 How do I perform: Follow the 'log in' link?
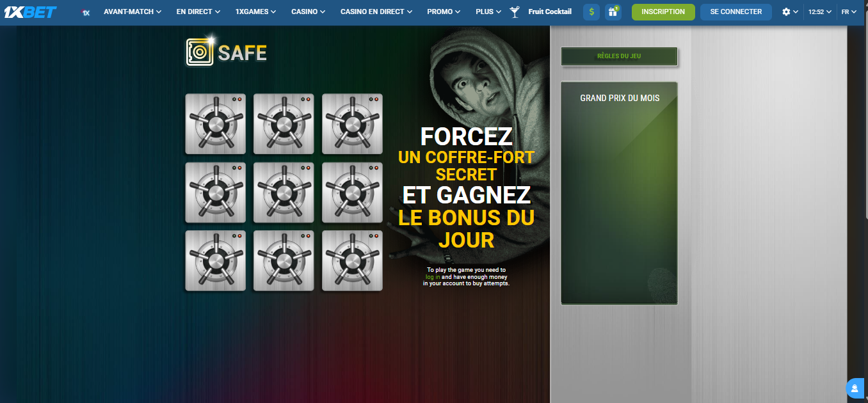[x=433, y=277]
